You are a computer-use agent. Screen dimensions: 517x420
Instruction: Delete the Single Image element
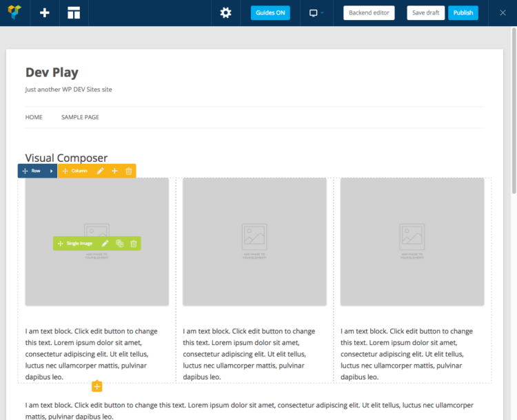(134, 243)
